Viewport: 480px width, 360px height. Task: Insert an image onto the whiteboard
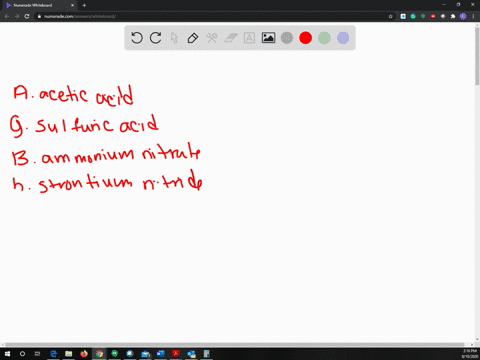tap(268, 38)
